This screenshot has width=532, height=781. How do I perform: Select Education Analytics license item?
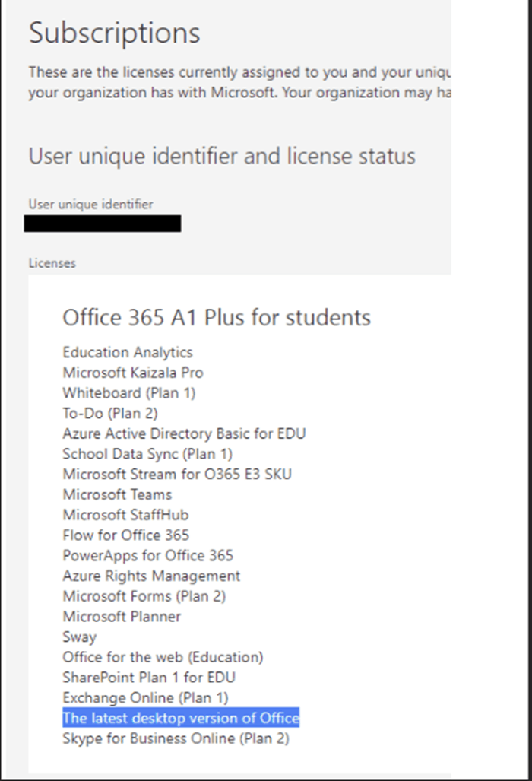[128, 353]
